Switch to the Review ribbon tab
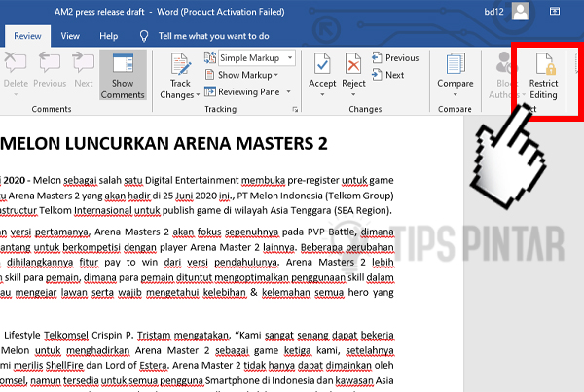This screenshot has width=584, height=392. pos(27,36)
